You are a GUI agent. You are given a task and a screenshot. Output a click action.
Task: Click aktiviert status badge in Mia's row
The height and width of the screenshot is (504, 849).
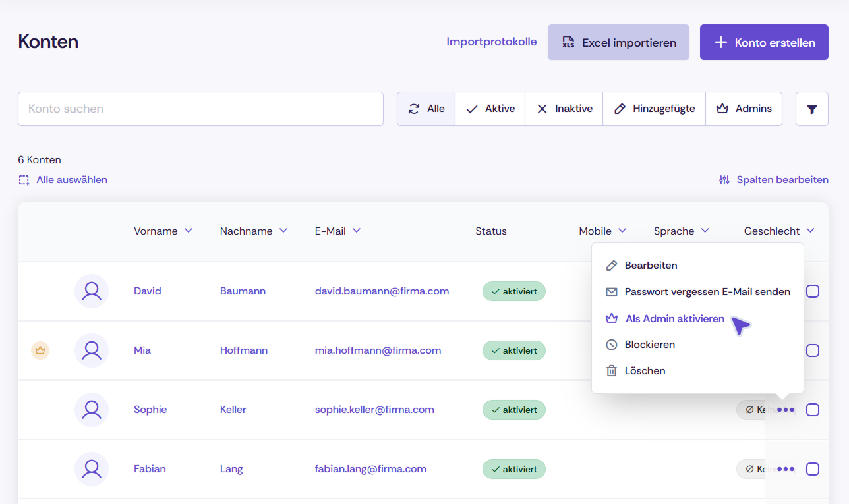(514, 350)
